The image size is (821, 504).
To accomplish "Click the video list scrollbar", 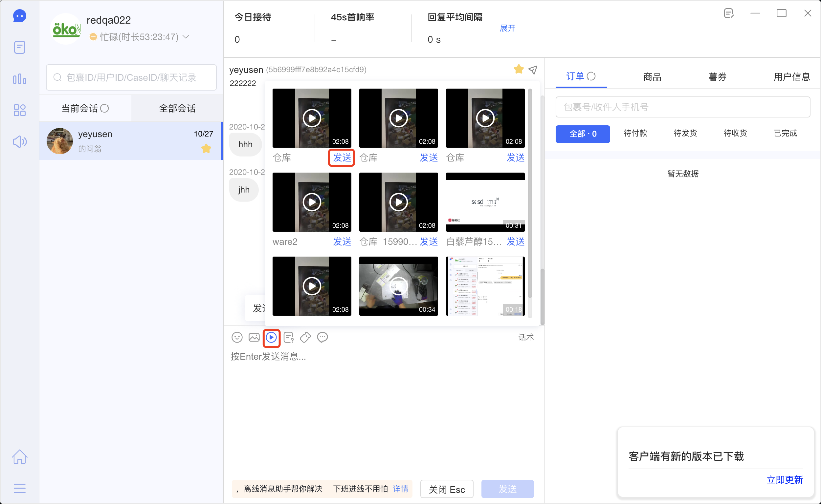I will [x=530, y=193].
